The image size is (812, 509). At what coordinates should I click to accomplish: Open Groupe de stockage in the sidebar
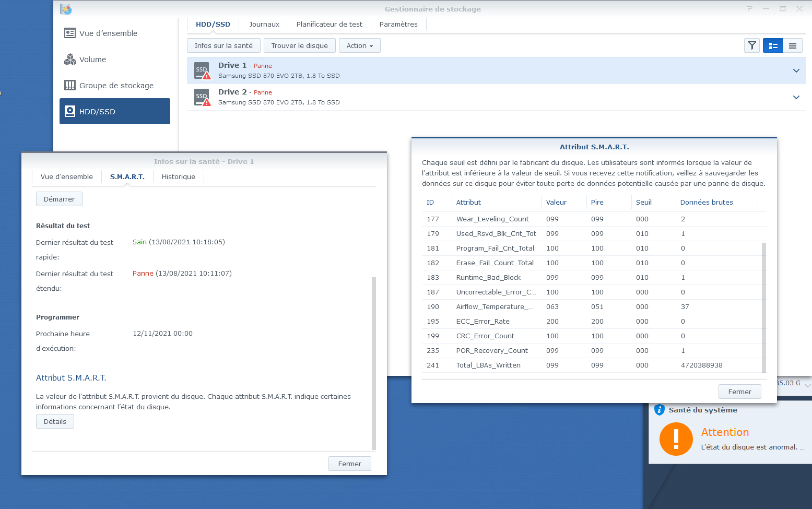[x=116, y=86]
